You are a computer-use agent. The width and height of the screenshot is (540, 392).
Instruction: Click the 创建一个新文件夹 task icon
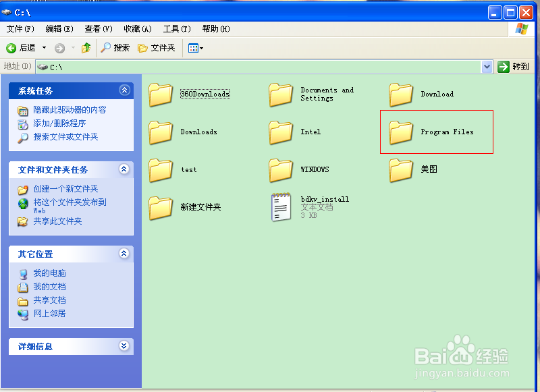pyautogui.click(x=23, y=190)
